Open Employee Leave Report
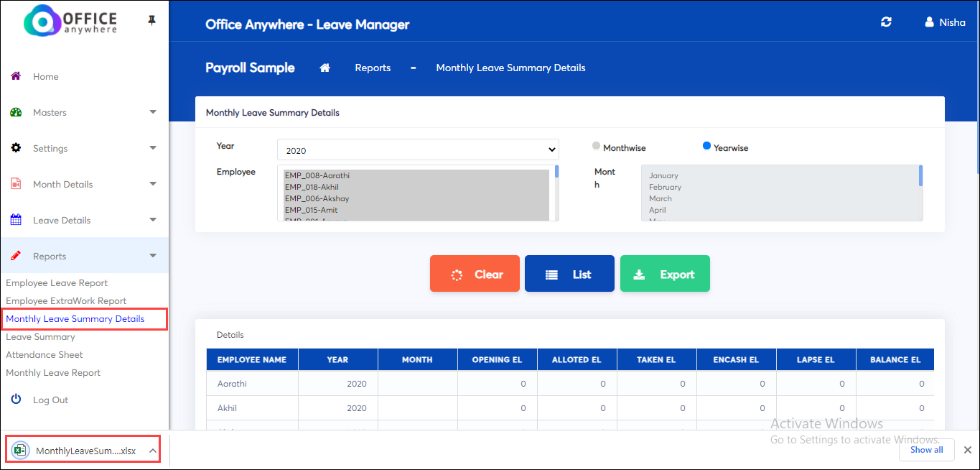This screenshot has height=470, width=980. pos(57,283)
